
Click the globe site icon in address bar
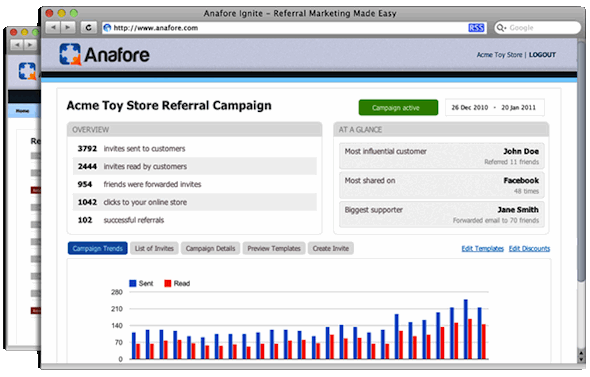pos(108,28)
